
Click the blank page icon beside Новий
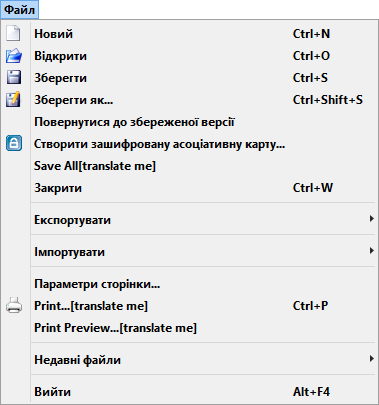[x=13, y=34]
